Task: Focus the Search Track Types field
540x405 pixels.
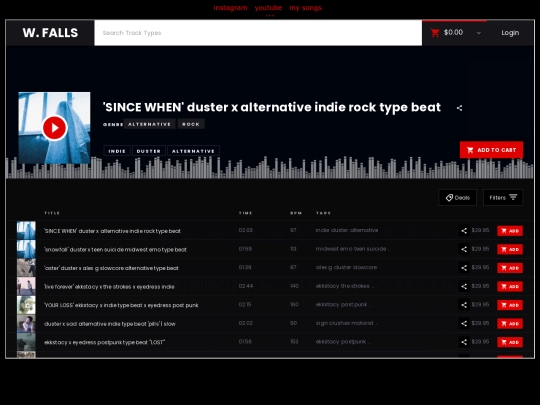Action: (258, 33)
